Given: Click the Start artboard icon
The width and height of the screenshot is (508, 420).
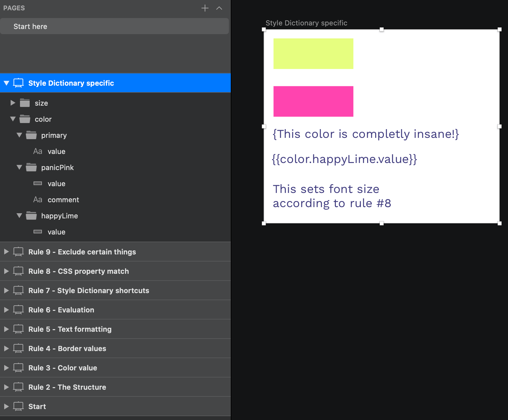Looking at the screenshot, I should point(18,406).
